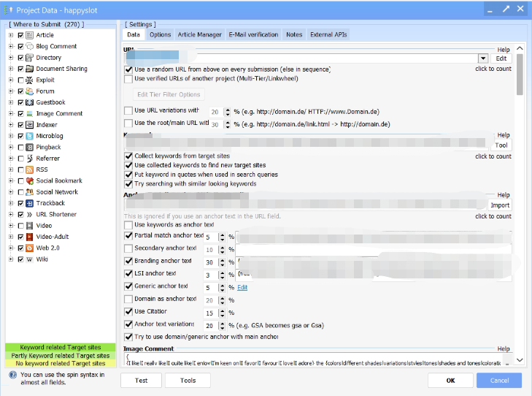Click the spin syntax help info icon
The height and width of the screenshot is (396, 532).
tap(12, 375)
